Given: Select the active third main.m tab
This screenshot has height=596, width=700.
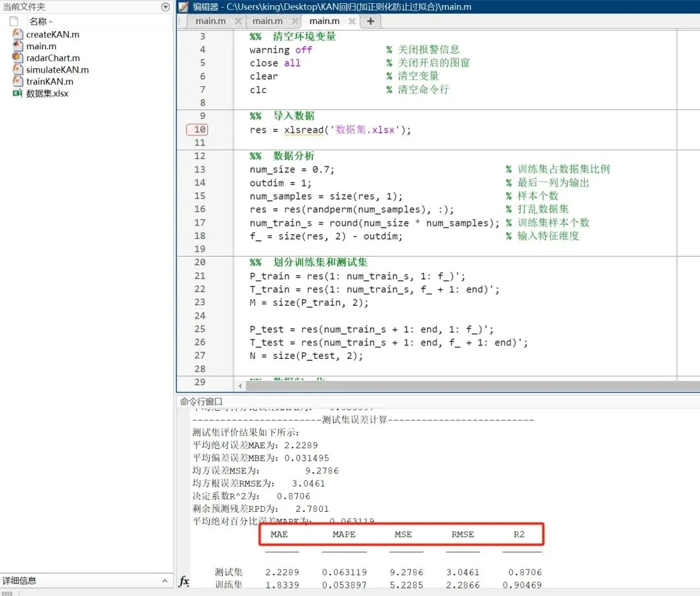Looking at the screenshot, I should (x=325, y=21).
